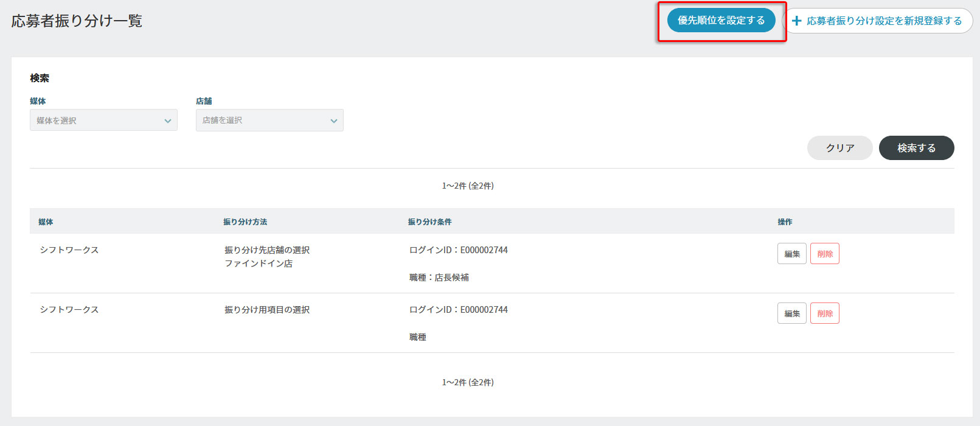Image resolution: width=980 pixels, height=426 pixels.
Task: Select シフトワークス in the second table row
Action: coord(69,310)
